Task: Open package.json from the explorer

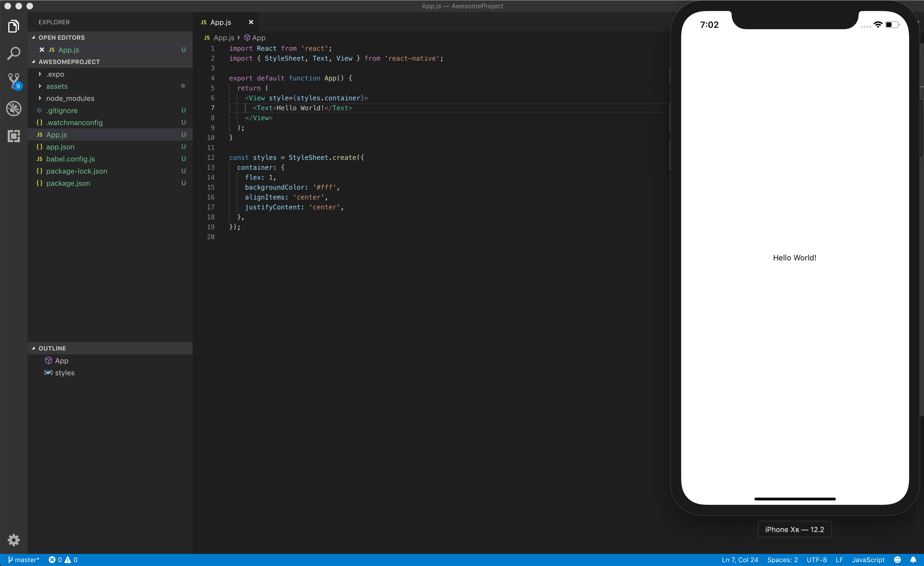Action: pos(68,184)
